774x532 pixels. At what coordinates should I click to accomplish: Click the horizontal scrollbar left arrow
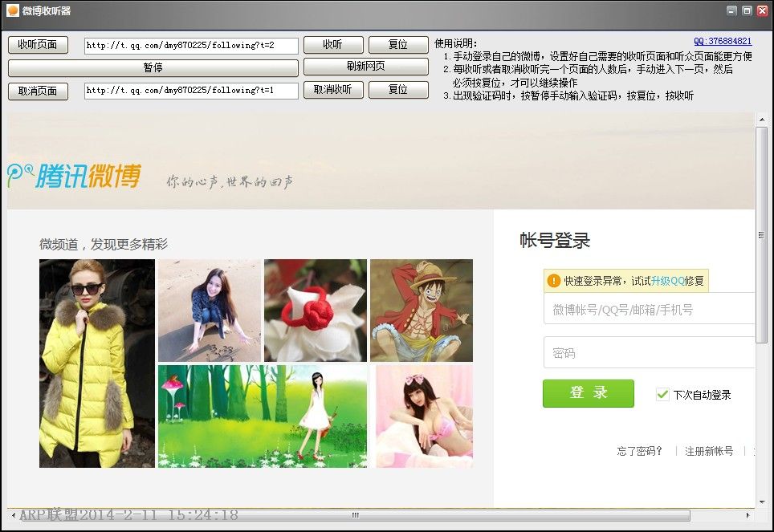14,515
